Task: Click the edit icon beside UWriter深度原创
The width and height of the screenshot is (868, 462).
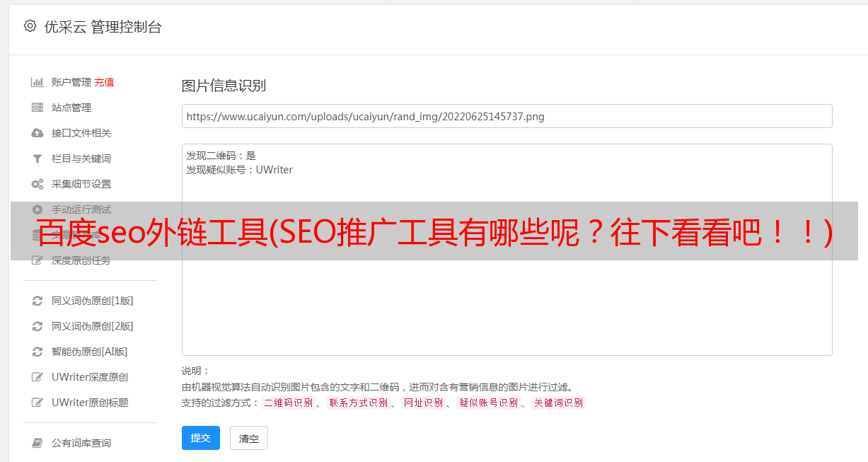Action: pos(37,377)
